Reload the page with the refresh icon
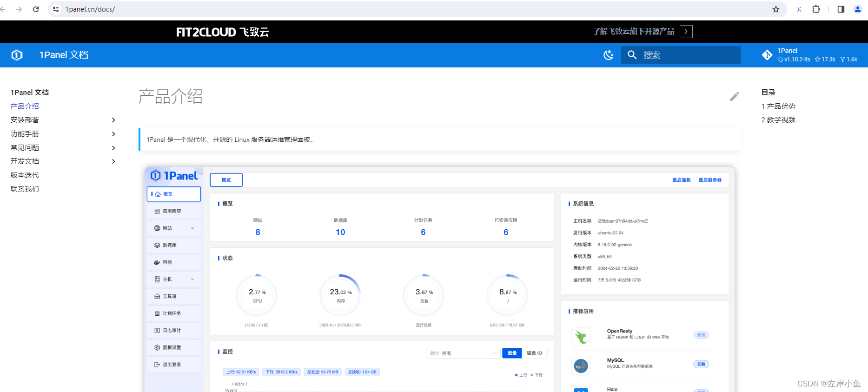Image resolution: width=868 pixels, height=392 pixels. point(36,9)
